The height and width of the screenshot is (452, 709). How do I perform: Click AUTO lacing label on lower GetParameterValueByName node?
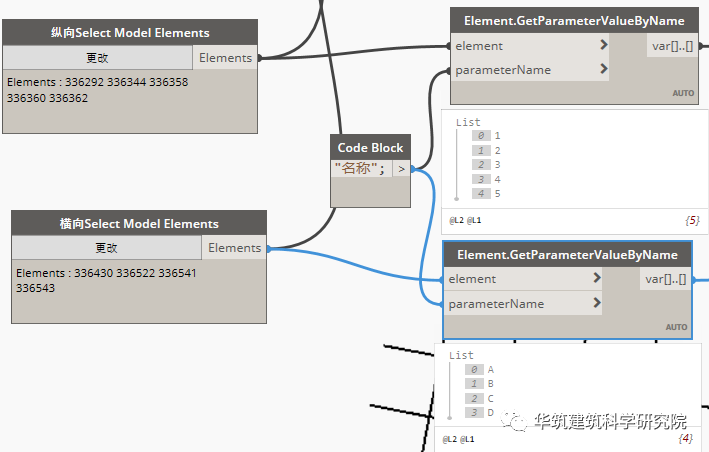[x=676, y=327]
